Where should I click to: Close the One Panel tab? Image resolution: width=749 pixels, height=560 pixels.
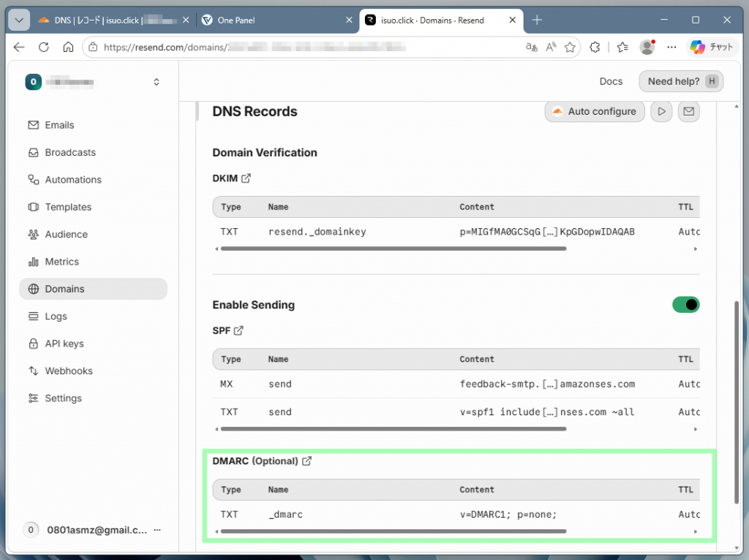[x=349, y=20]
